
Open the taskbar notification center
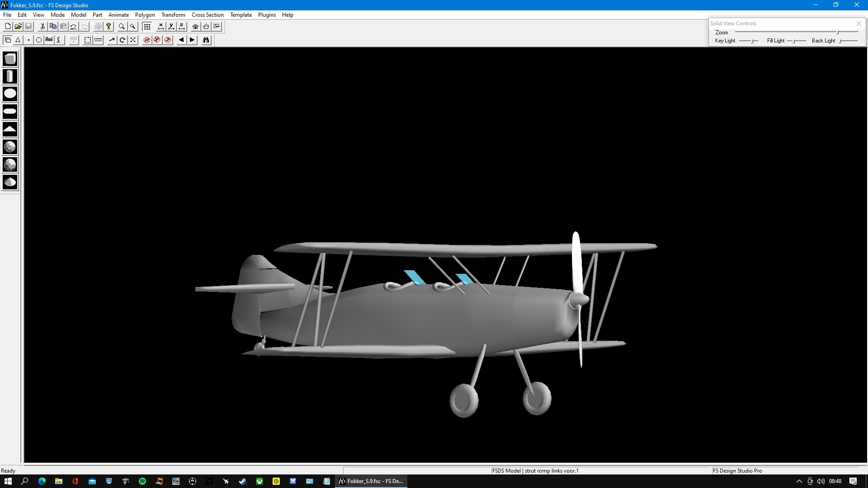pos(853,481)
